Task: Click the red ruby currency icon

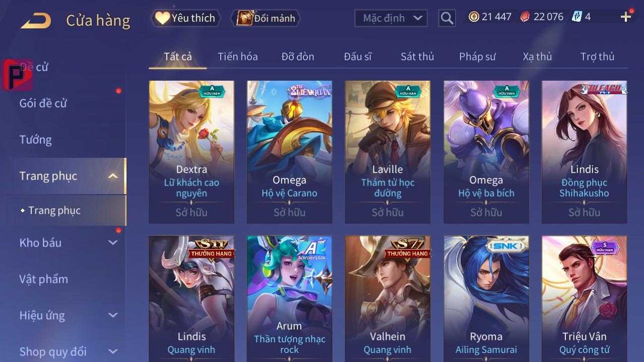Action: pyautogui.click(x=525, y=17)
